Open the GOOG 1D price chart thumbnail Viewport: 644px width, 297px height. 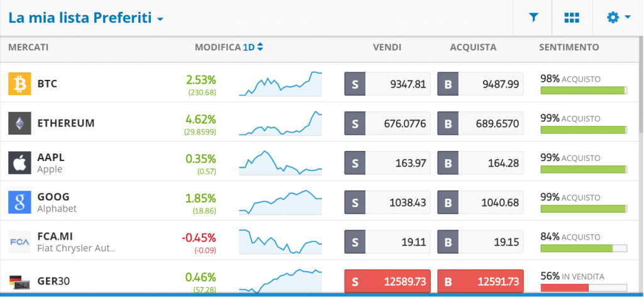coord(280,202)
